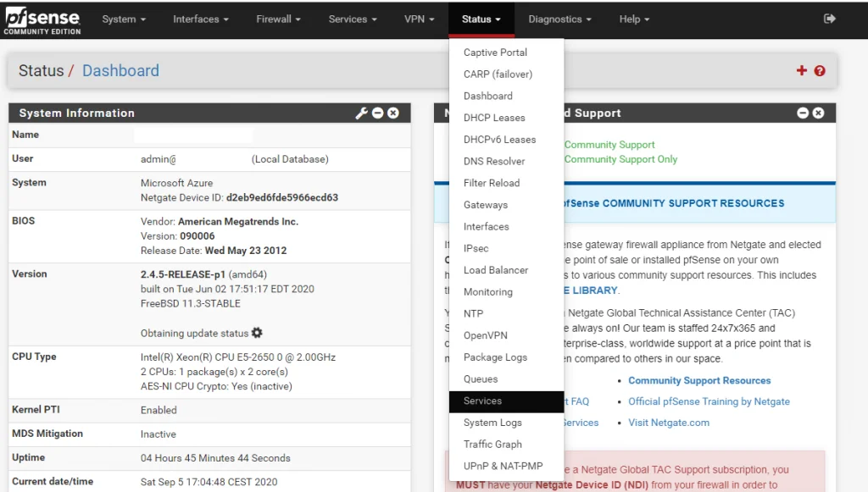Collapse the System Information widget
The image size is (868, 492).
click(x=377, y=113)
